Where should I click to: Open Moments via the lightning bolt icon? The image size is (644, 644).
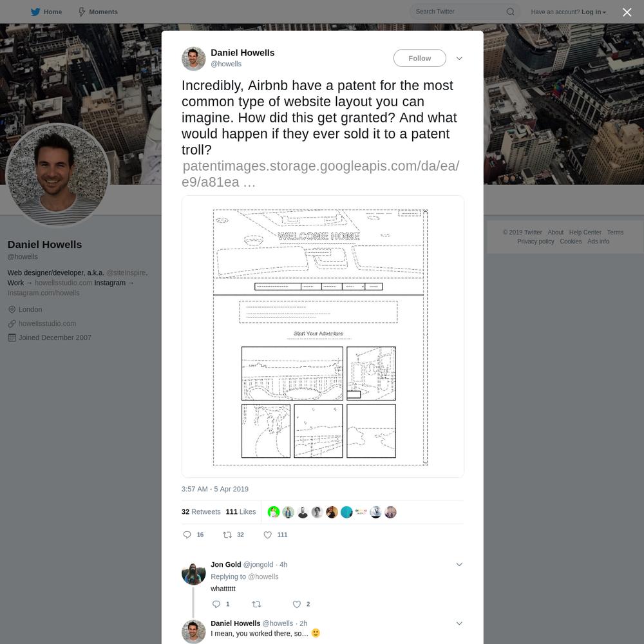(82, 12)
